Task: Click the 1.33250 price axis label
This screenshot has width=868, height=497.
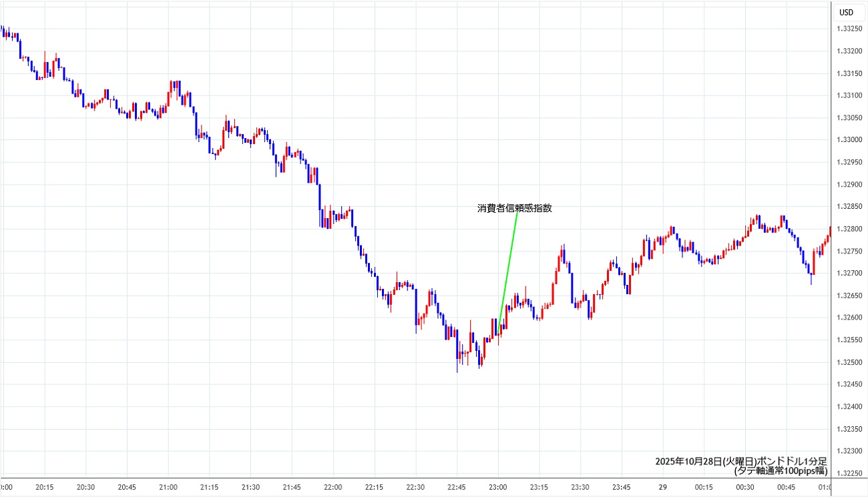Action: [x=849, y=29]
